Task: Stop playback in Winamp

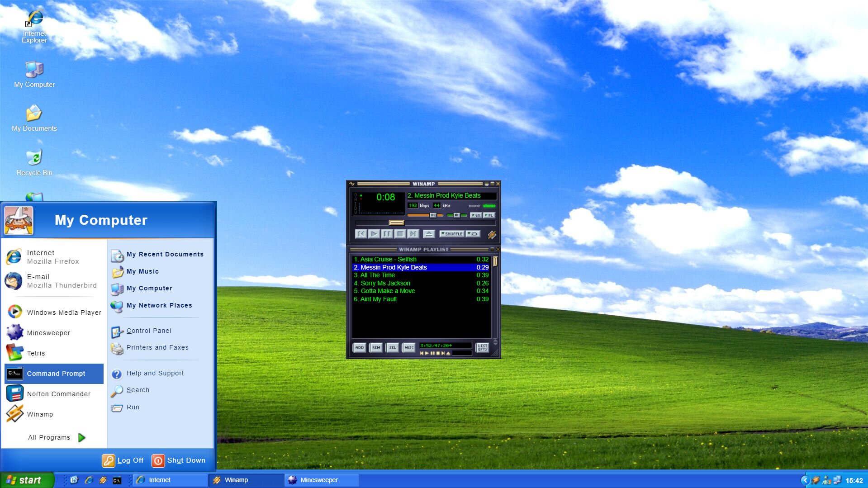Action: (x=400, y=234)
